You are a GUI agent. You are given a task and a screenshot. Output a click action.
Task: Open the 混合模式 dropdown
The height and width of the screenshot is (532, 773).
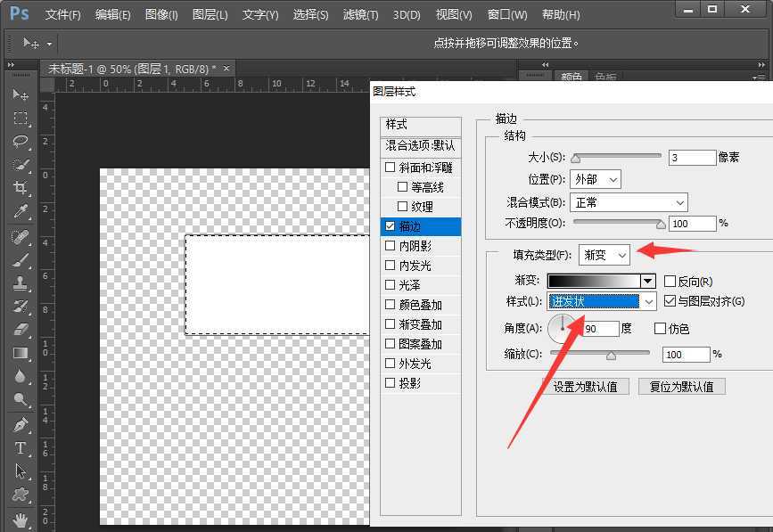pyautogui.click(x=629, y=201)
